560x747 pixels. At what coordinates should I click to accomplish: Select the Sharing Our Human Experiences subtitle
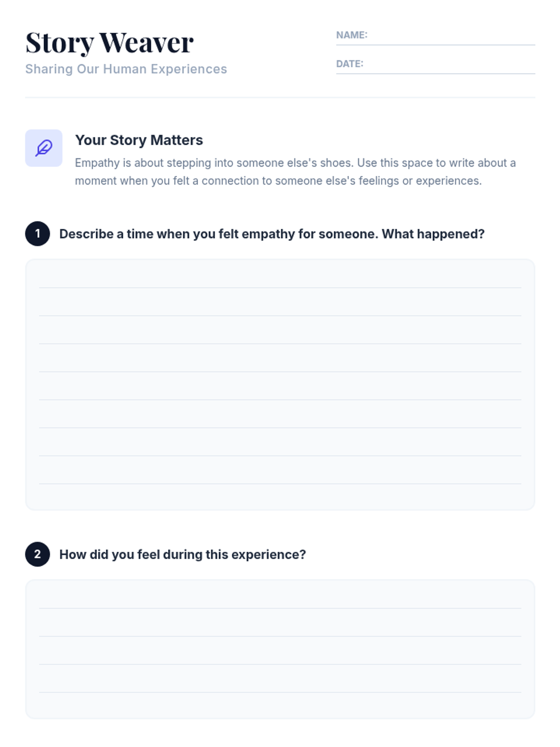tap(126, 69)
